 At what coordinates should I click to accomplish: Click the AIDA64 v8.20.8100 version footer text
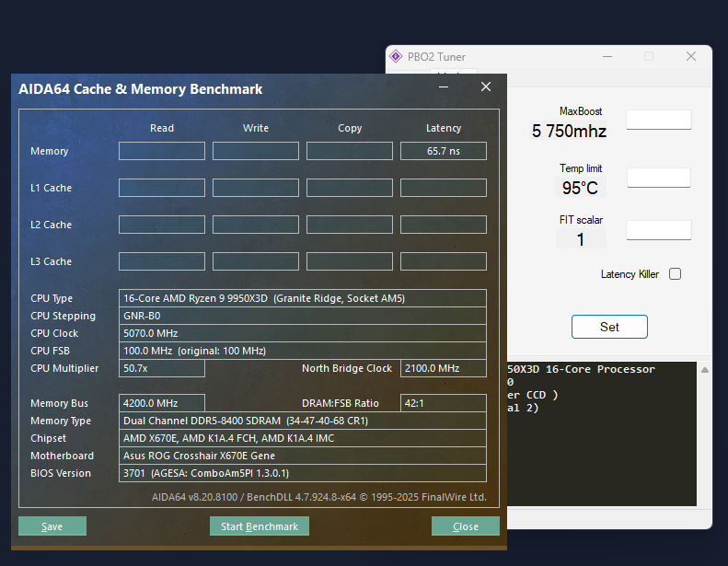pyautogui.click(x=319, y=497)
